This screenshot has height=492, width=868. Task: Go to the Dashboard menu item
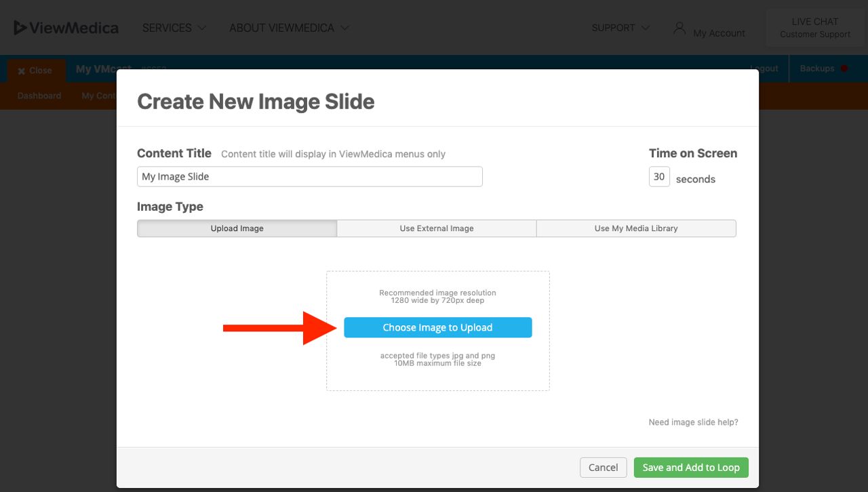(39, 96)
